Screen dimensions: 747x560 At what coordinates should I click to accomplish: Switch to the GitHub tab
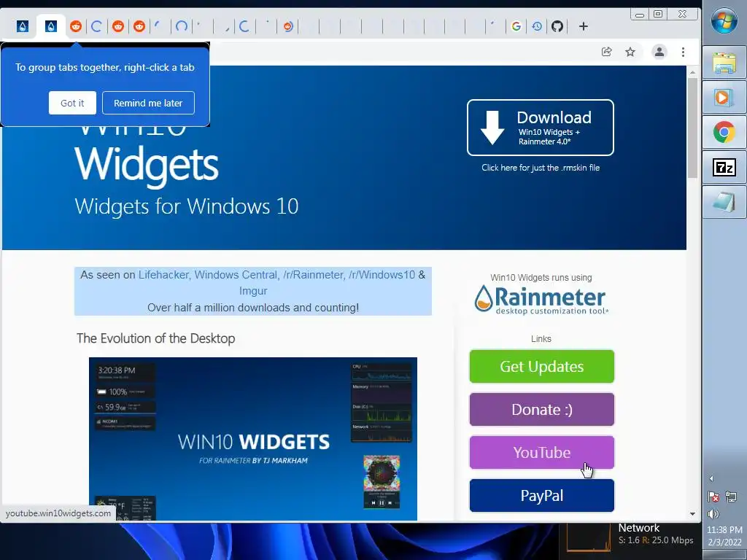pos(557,26)
